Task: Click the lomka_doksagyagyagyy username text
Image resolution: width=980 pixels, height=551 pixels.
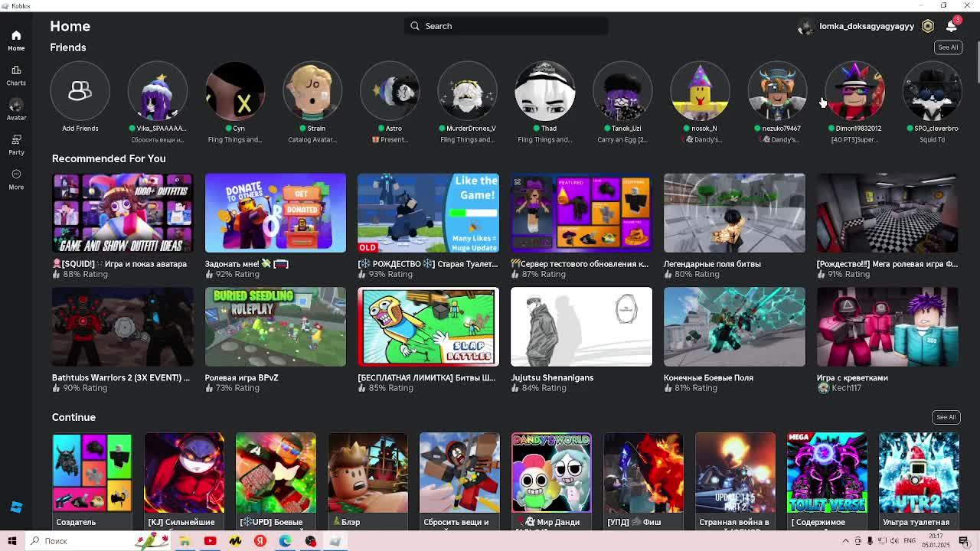Action: (x=867, y=26)
